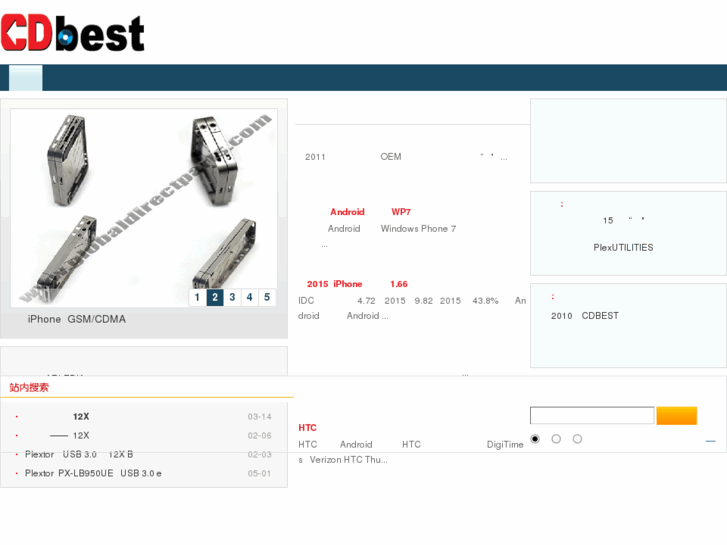
Task: Select the highlighted light-blue navigation tab
Action: pos(26,78)
